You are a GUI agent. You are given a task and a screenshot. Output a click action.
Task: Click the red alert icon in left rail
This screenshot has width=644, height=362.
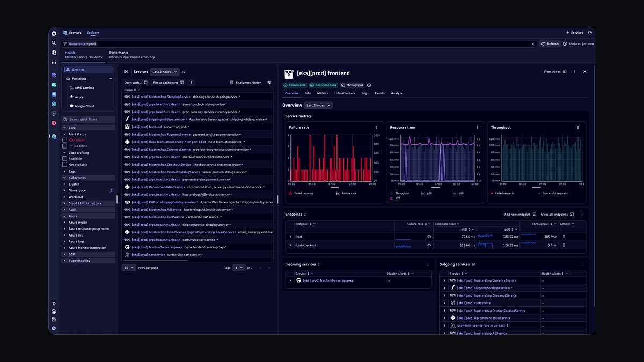[54, 123]
